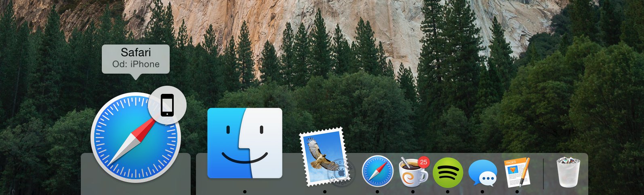
Task: Open Finder in the Dock
Action: click(x=245, y=143)
